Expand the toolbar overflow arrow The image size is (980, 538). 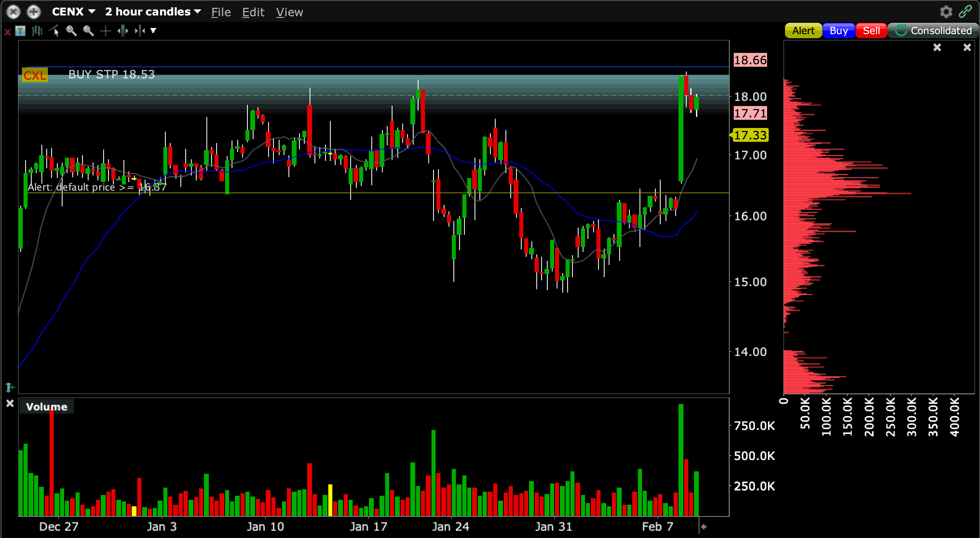154,30
